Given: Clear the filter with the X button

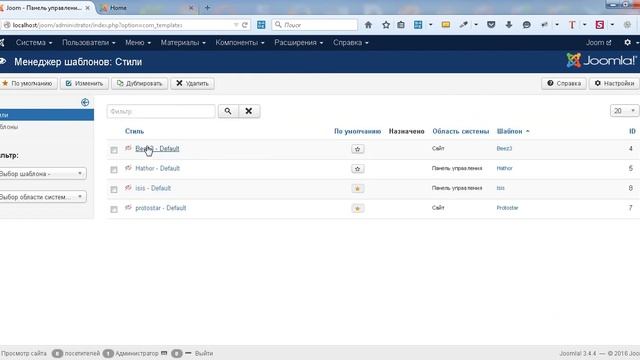Looking at the screenshot, I should 249,111.
